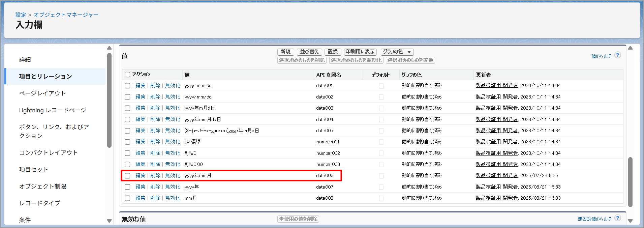This screenshot has width=644, height=228.
Task: Check the select-all checkbox in アクション header
Action: [x=127, y=75]
